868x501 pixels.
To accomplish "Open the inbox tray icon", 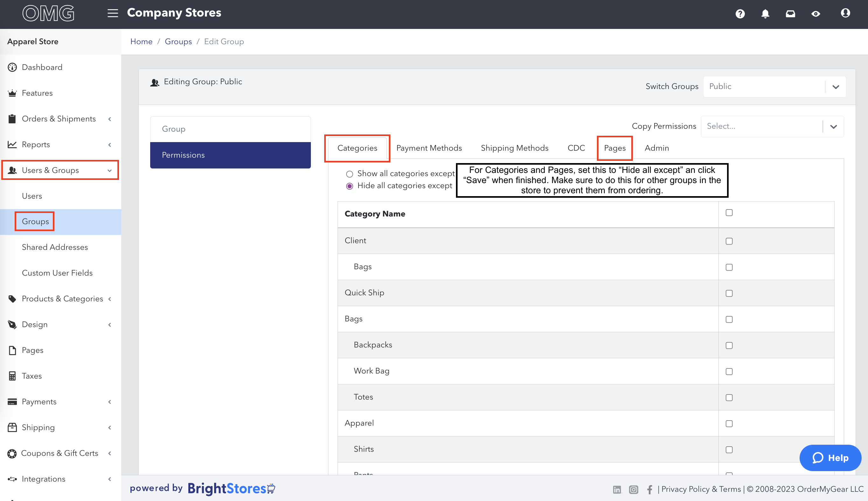I will [x=790, y=14].
